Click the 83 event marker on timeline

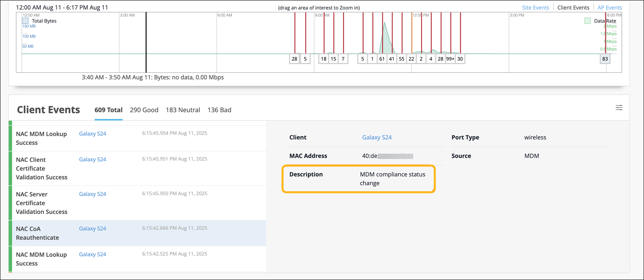point(605,59)
